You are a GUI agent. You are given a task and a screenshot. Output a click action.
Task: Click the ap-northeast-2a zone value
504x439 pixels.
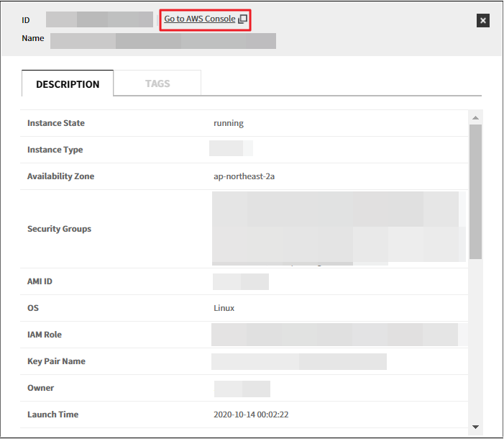[x=244, y=176]
